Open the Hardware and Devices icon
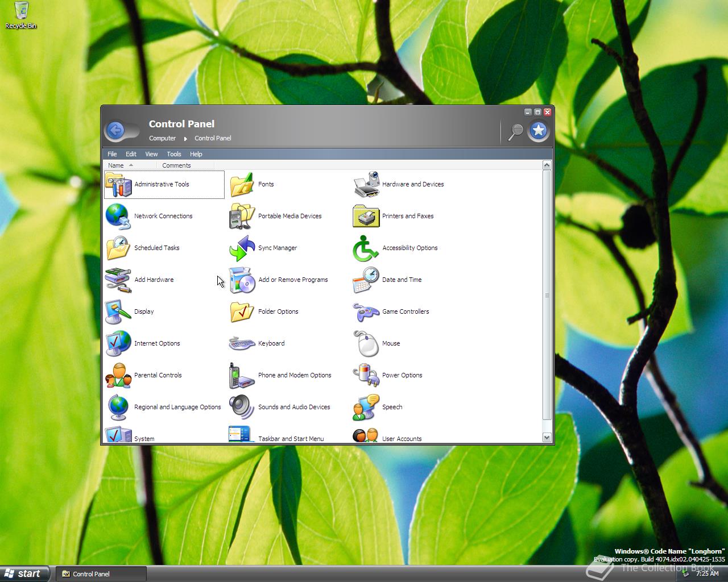The height and width of the screenshot is (582, 728). click(x=366, y=185)
